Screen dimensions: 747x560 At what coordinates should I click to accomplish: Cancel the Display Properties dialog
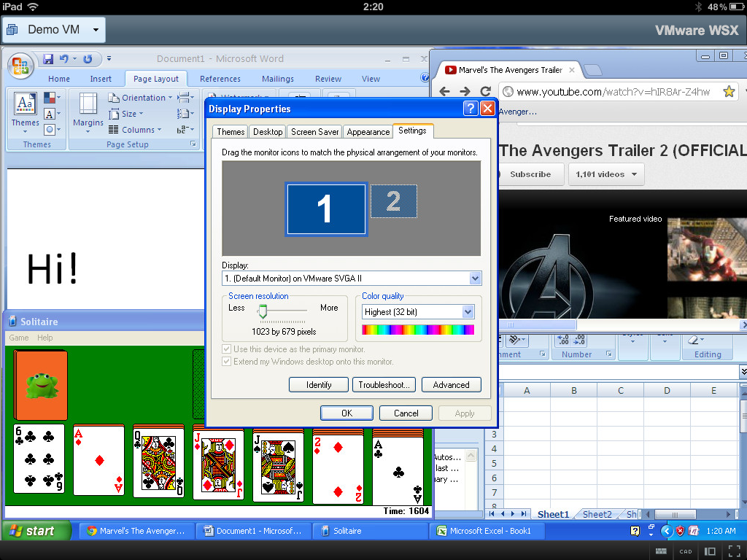[x=406, y=413]
